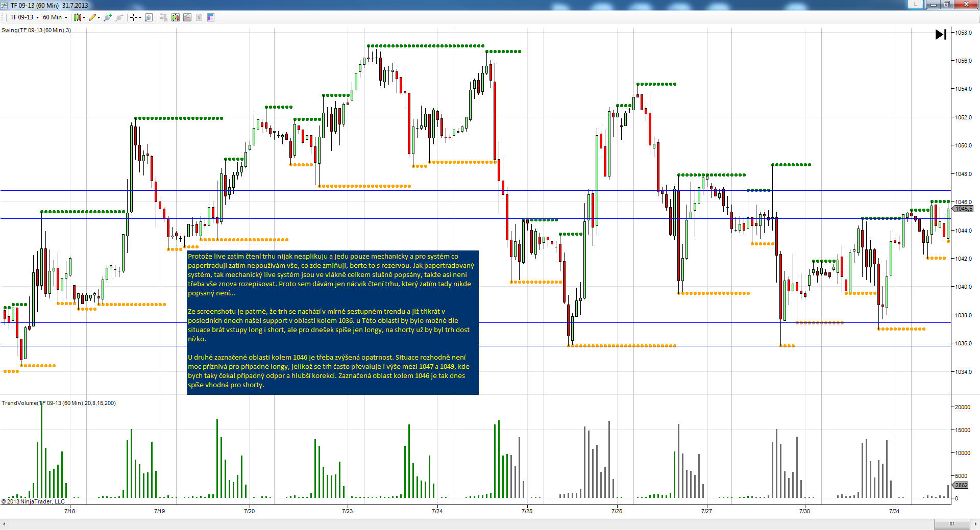Select the crosshair cursor tool
Viewport: 980px width, 530px height.
click(x=134, y=17)
